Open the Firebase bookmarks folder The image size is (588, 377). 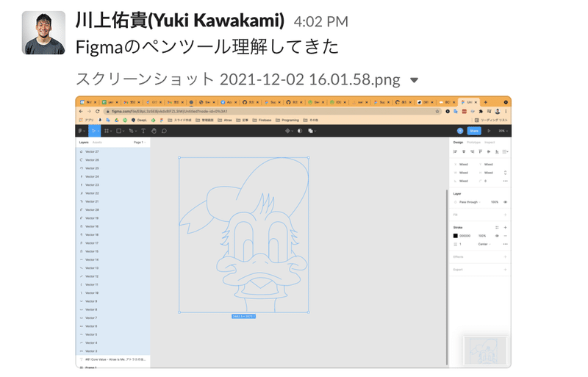(x=262, y=121)
